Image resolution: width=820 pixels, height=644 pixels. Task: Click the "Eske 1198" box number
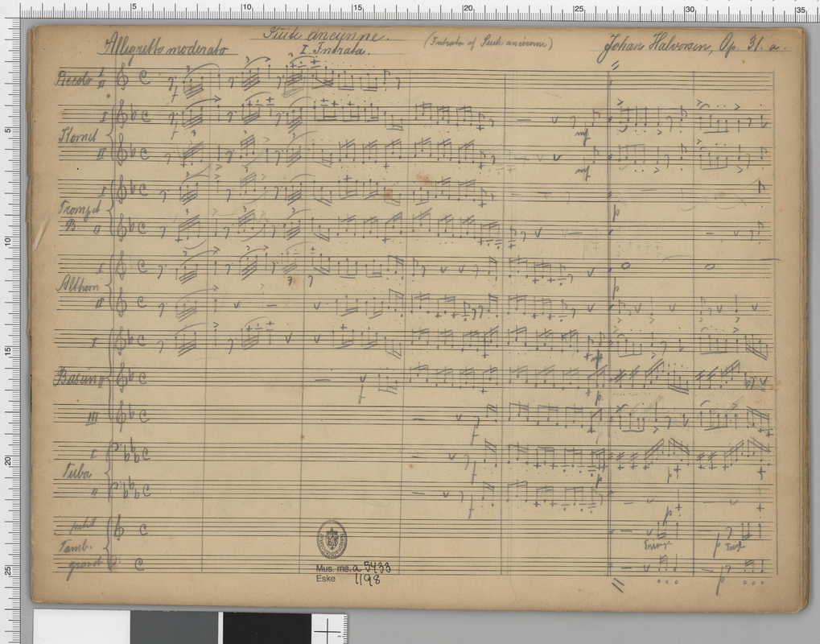(348, 579)
